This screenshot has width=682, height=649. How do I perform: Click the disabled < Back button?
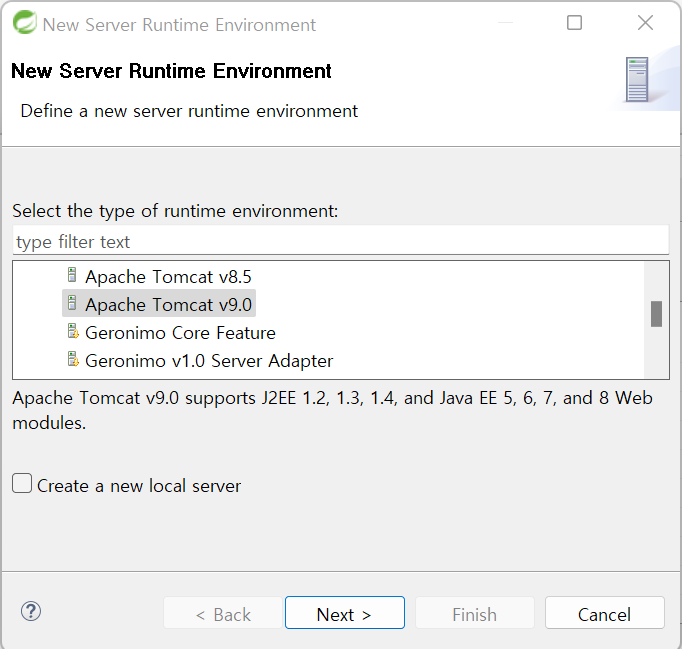[x=223, y=612]
